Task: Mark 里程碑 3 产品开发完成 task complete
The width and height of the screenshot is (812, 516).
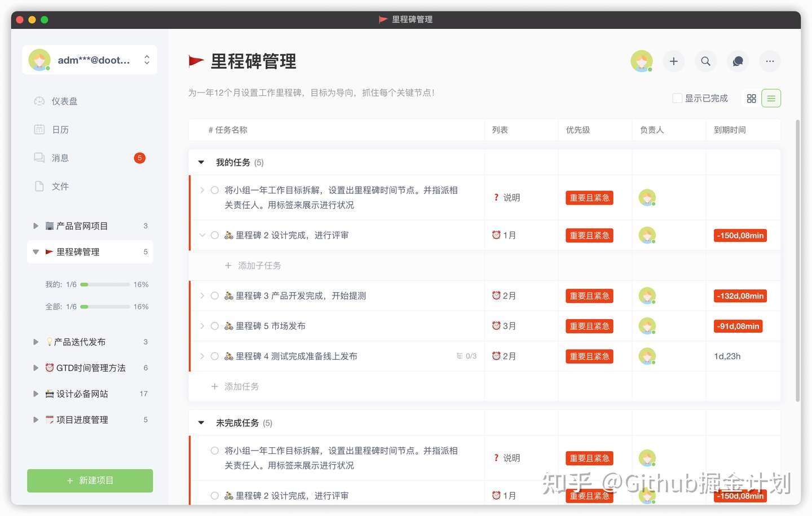Action: click(215, 296)
